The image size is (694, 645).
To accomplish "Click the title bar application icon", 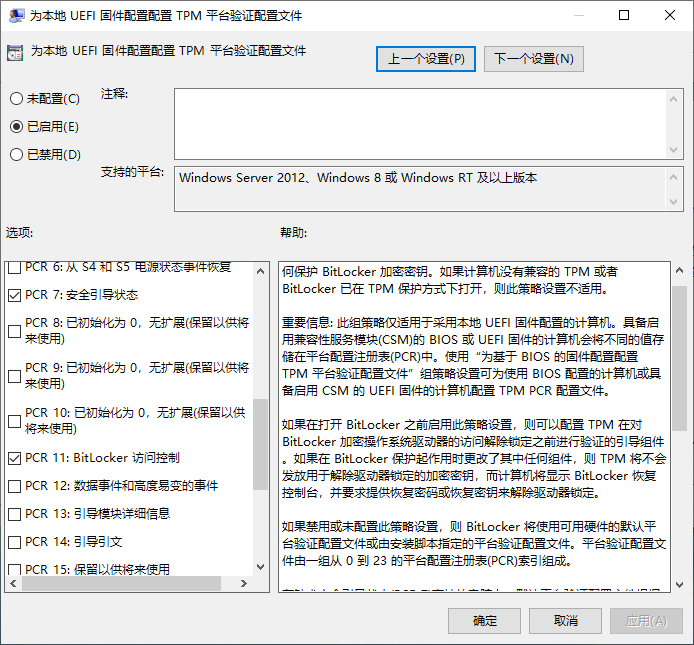I will point(16,15).
